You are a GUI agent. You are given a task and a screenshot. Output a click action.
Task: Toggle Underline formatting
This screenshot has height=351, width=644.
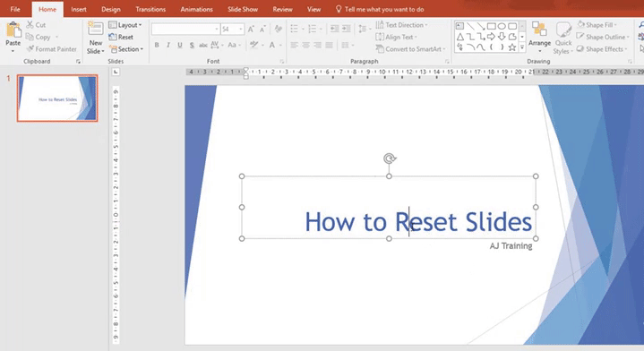pos(179,45)
